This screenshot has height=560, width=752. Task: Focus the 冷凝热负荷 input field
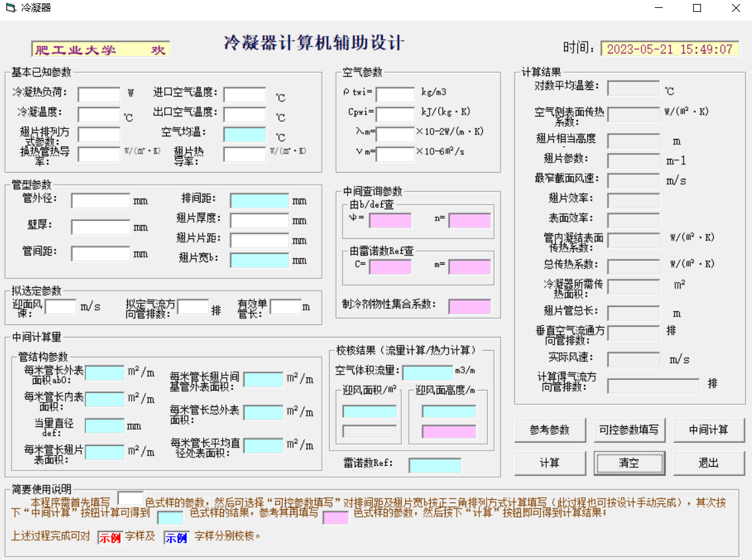coord(99,94)
